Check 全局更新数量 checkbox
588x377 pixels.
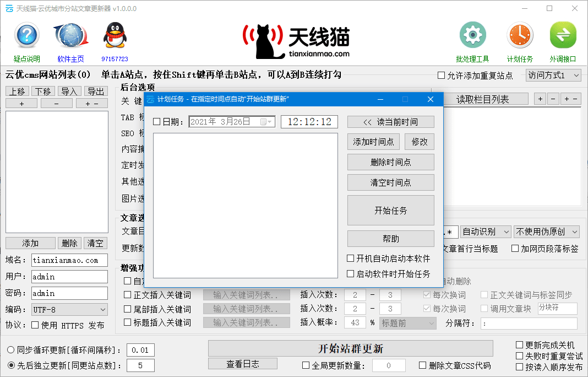[x=306, y=365]
